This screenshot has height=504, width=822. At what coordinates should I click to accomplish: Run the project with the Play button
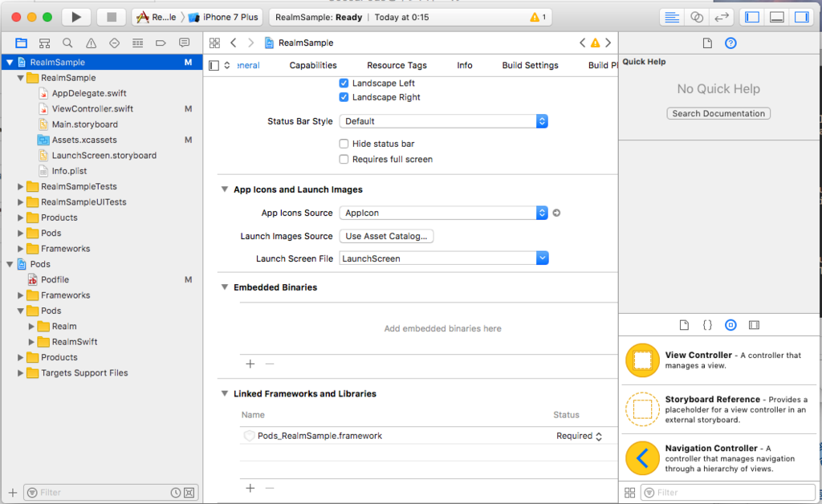pyautogui.click(x=76, y=18)
